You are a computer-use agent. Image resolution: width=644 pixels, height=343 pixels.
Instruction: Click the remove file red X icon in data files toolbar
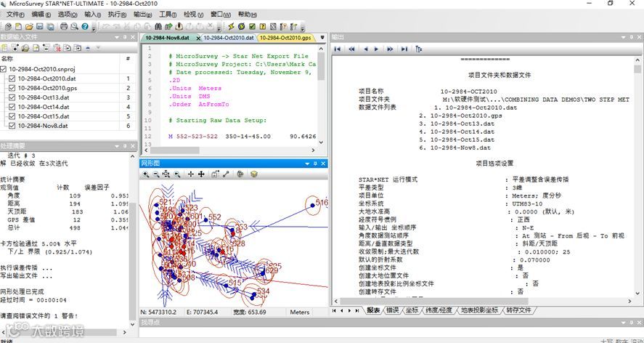57,48
